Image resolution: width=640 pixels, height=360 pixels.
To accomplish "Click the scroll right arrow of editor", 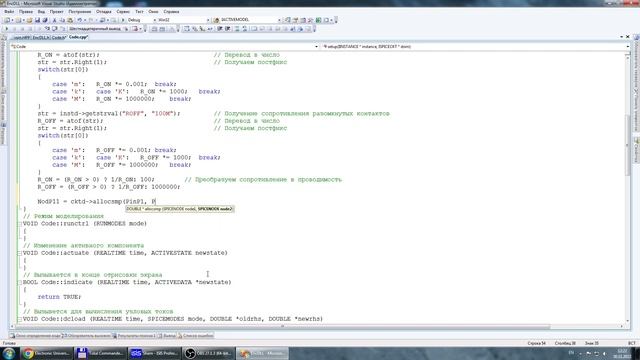I will point(622,327).
